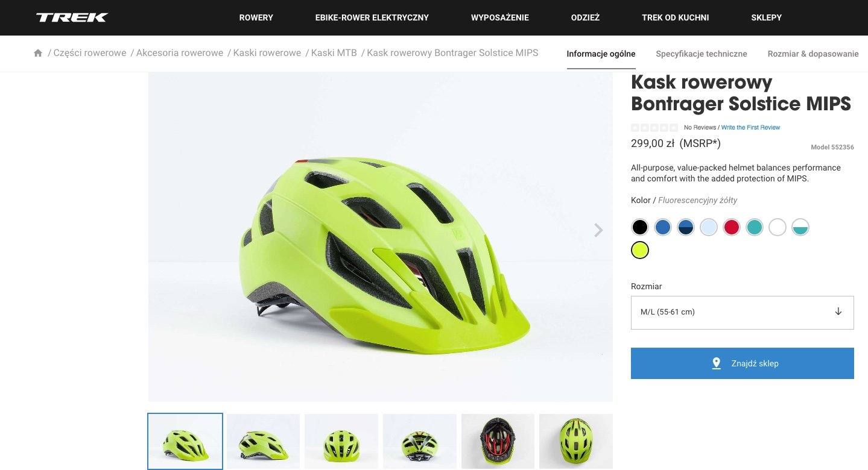Screen dimensions: 868x470
Task: Select the helmet underside thumbnail with red padding
Action: [x=498, y=442]
